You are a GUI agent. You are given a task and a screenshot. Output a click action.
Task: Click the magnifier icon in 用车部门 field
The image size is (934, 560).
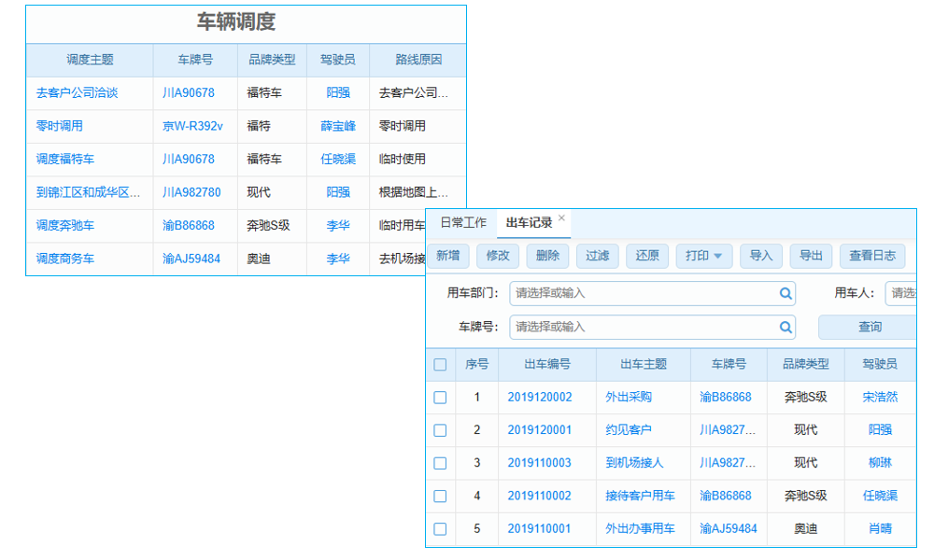pos(785,293)
